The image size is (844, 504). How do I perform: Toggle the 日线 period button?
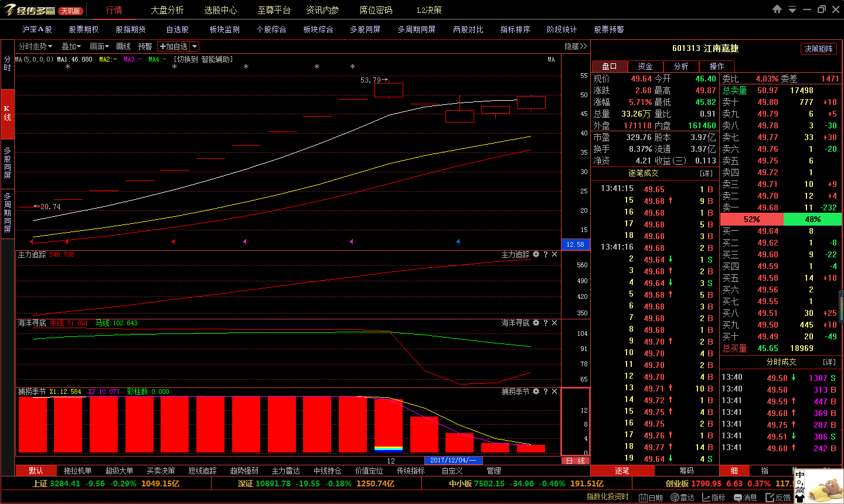point(576,461)
